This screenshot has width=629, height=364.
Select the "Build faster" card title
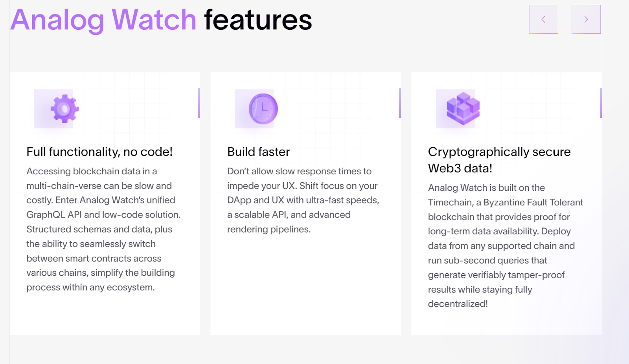point(258,152)
